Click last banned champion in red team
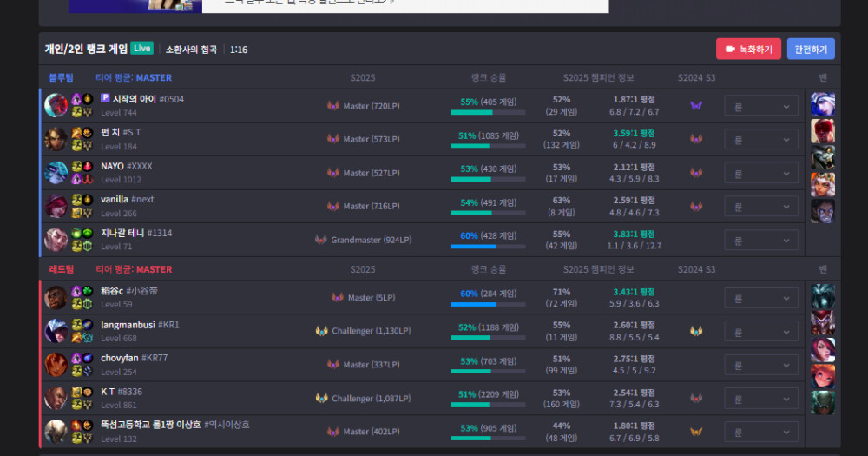The width and height of the screenshot is (868, 456). (x=823, y=402)
